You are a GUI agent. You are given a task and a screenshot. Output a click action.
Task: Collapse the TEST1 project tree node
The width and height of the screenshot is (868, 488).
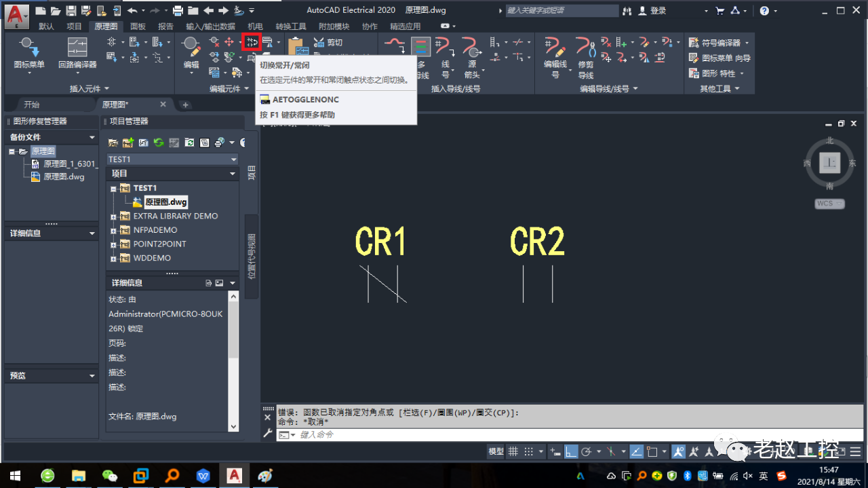point(114,188)
